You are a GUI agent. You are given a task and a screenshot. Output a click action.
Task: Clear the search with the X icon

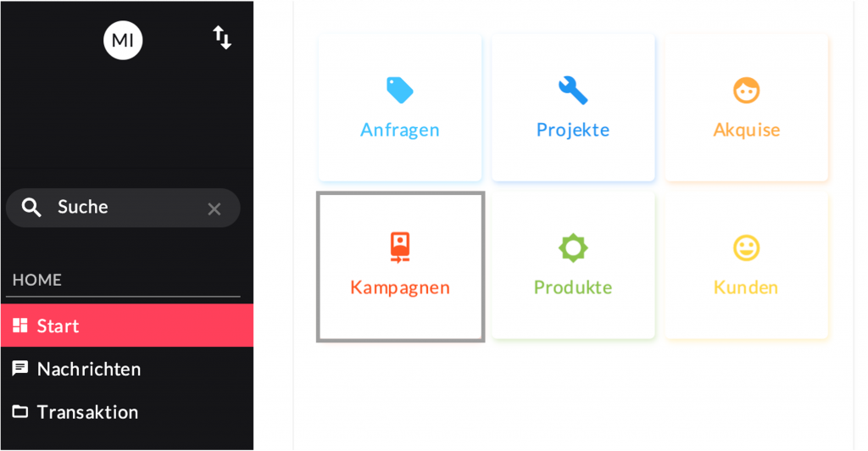coord(214,209)
